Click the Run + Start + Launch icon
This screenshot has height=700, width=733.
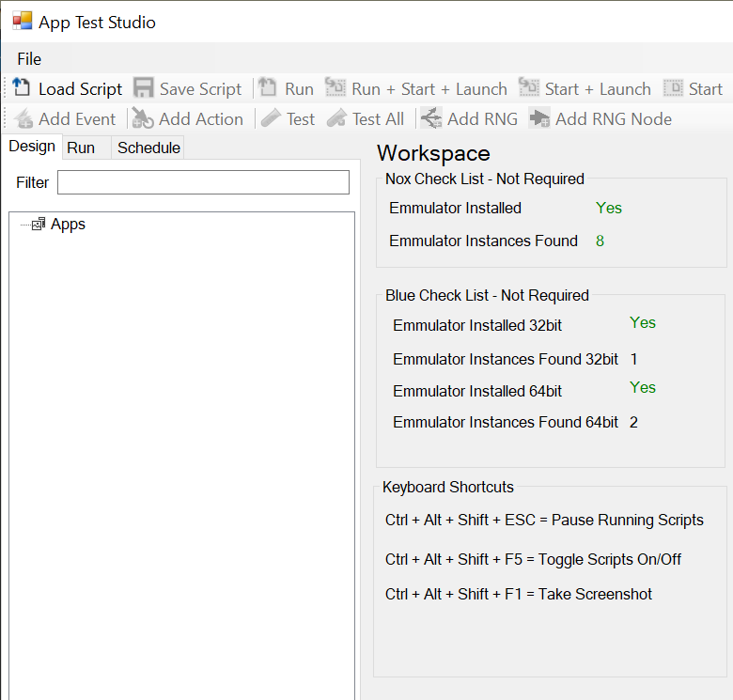coord(335,87)
